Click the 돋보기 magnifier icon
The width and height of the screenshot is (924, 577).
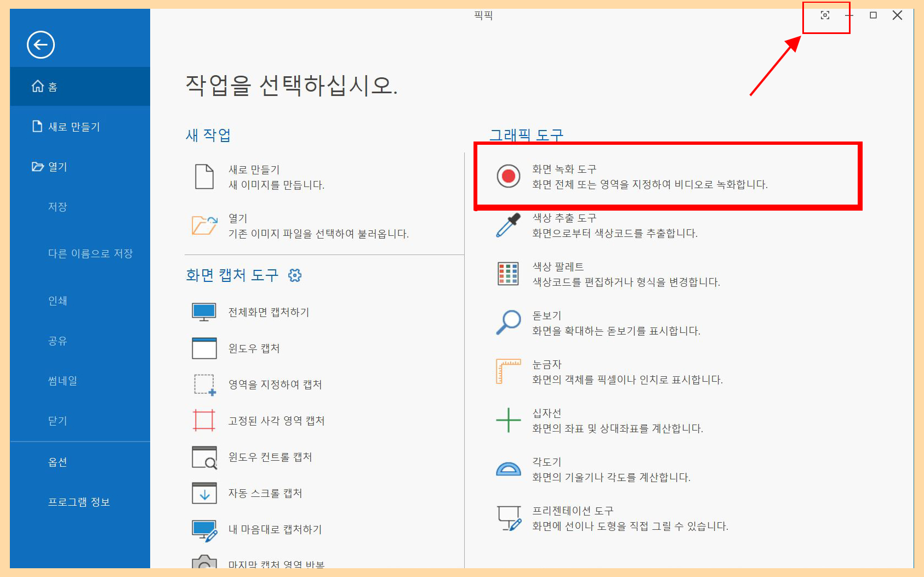tap(508, 323)
